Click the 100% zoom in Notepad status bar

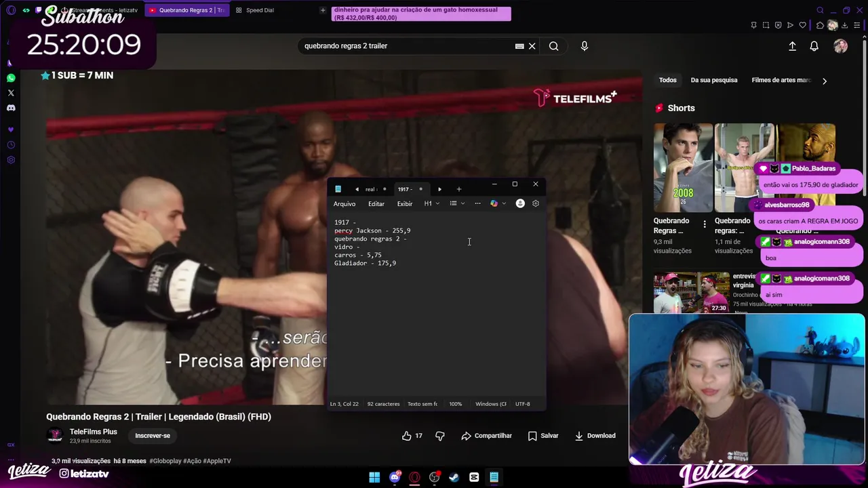[456, 404]
